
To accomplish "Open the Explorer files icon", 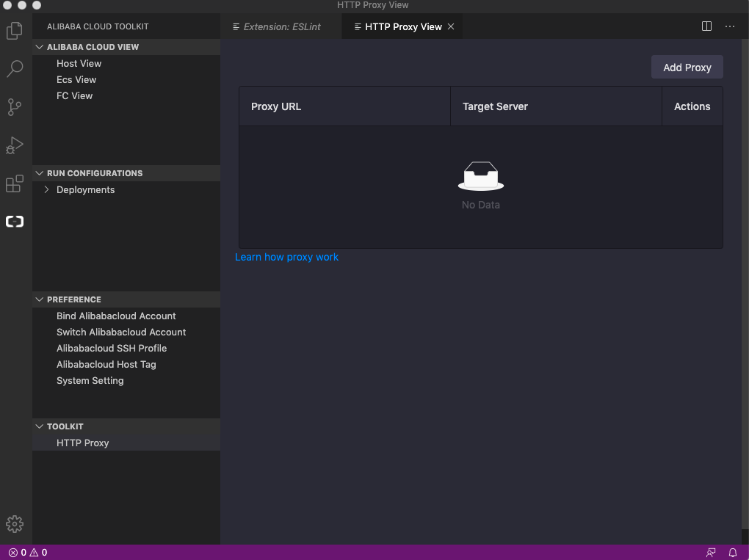I will (15, 31).
